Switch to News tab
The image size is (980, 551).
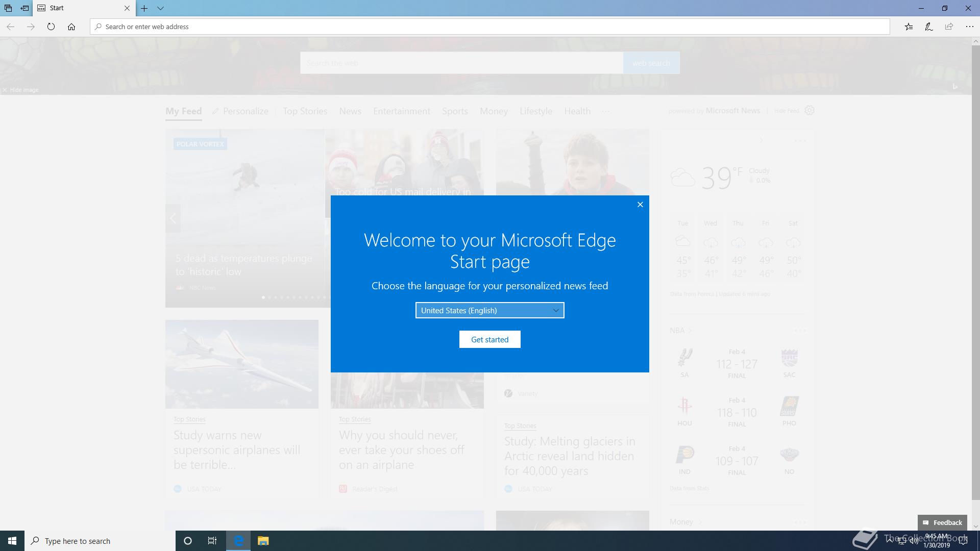[x=350, y=111]
